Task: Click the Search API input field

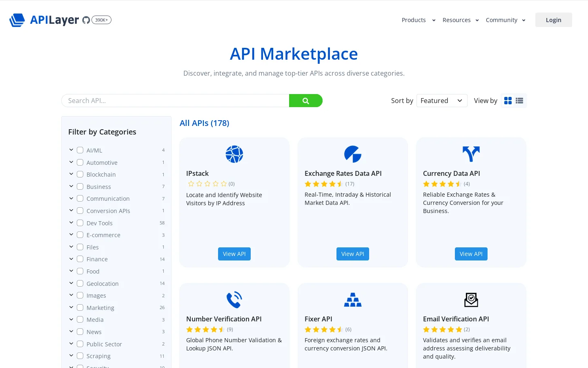Action: 175,101
